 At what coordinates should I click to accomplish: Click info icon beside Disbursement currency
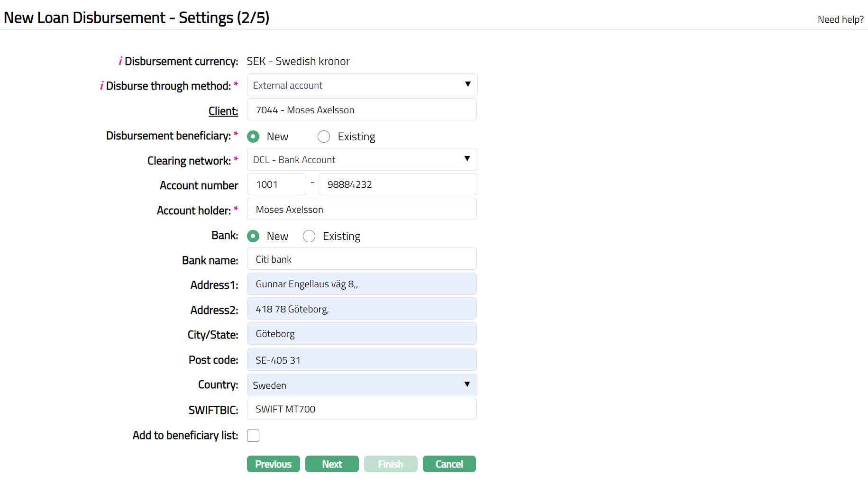[x=120, y=61]
